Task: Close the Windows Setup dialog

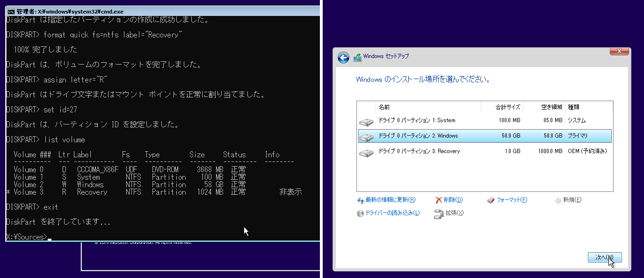Action: coord(619,51)
